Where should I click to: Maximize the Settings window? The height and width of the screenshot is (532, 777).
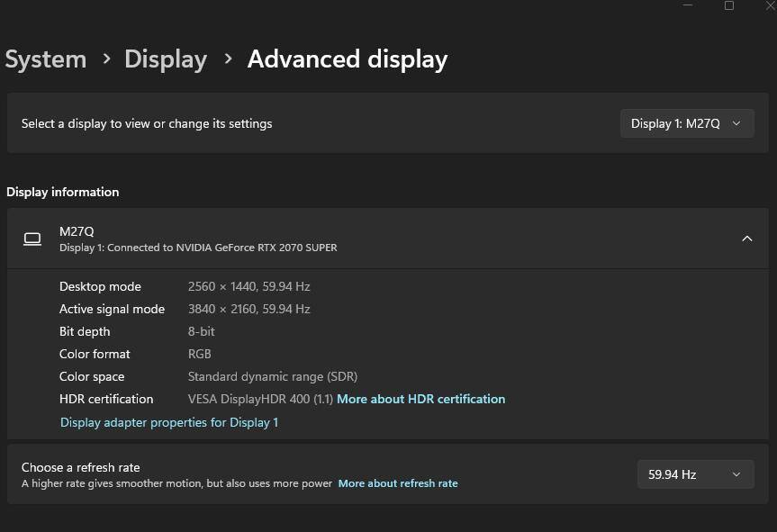(728, 5)
